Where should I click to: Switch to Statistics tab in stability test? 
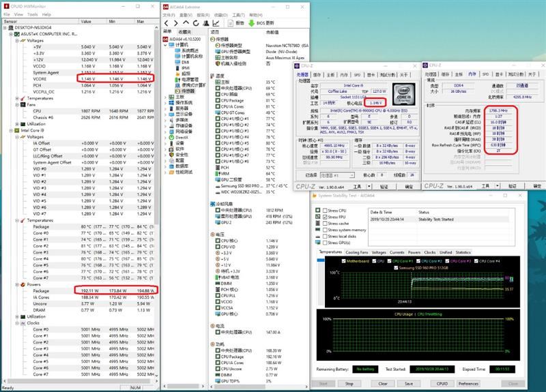point(463,252)
